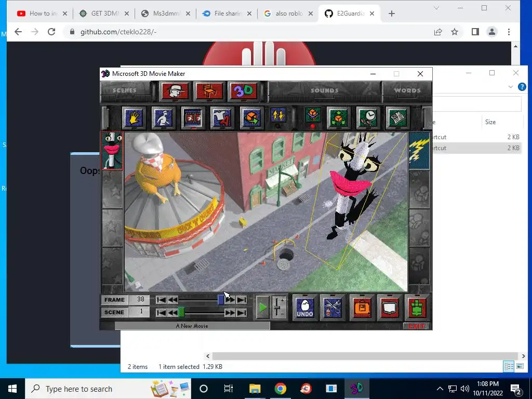The image size is (532, 399).
Task: Step back one frame
Action: coord(172,300)
